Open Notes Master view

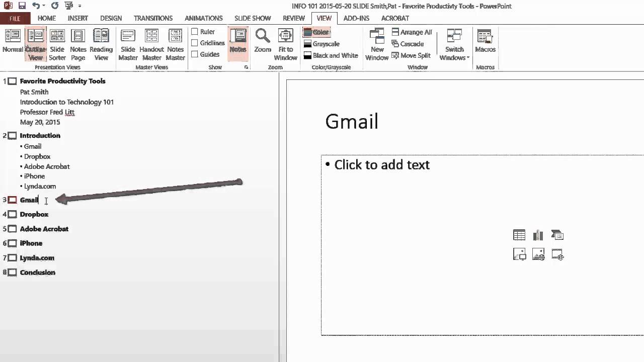[175, 44]
